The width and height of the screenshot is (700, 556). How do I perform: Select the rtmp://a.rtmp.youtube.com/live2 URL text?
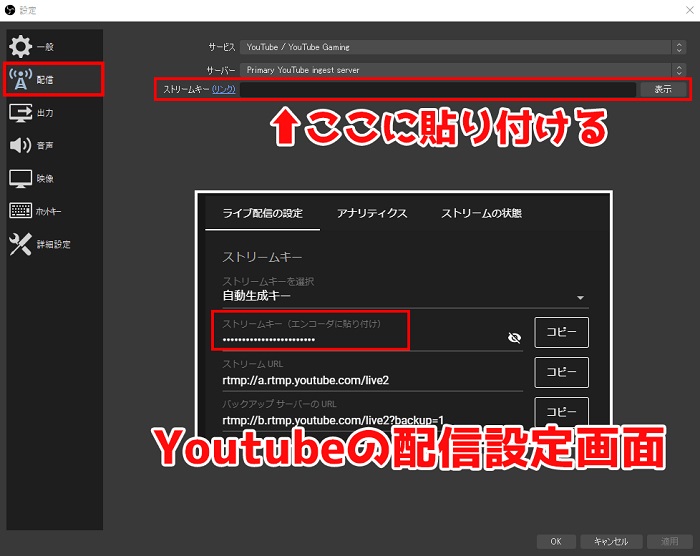point(305,380)
